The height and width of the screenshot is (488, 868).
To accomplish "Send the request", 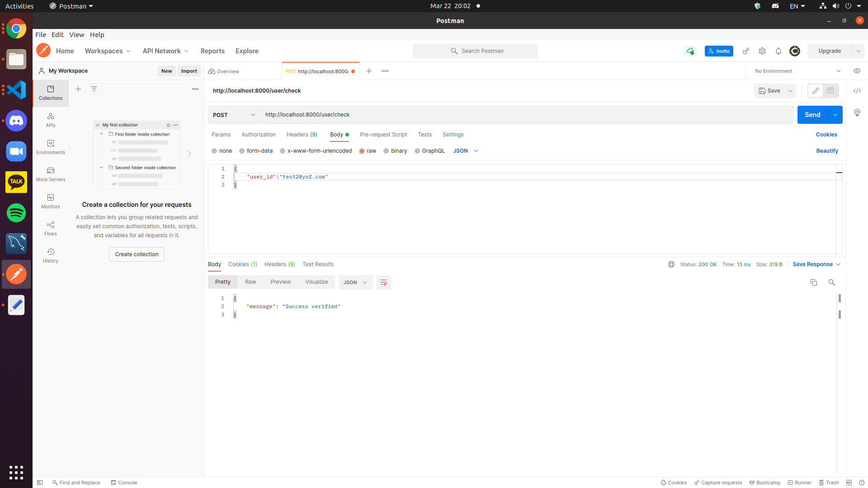I will tap(812, 115).
